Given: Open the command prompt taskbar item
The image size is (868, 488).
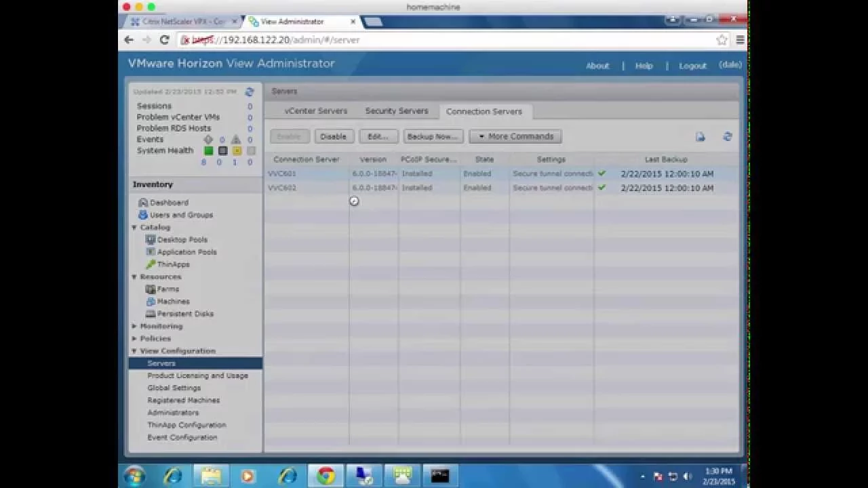Looking at the screenshot, I should pos(440,476).
